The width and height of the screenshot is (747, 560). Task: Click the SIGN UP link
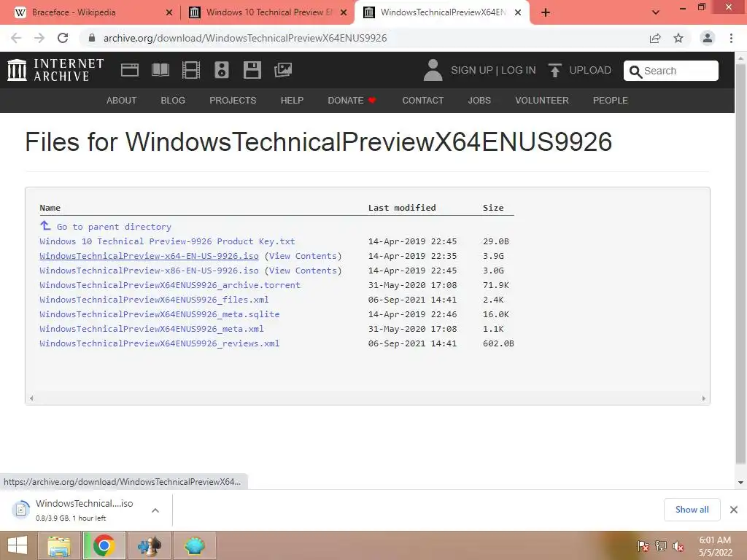coord(472,71)
